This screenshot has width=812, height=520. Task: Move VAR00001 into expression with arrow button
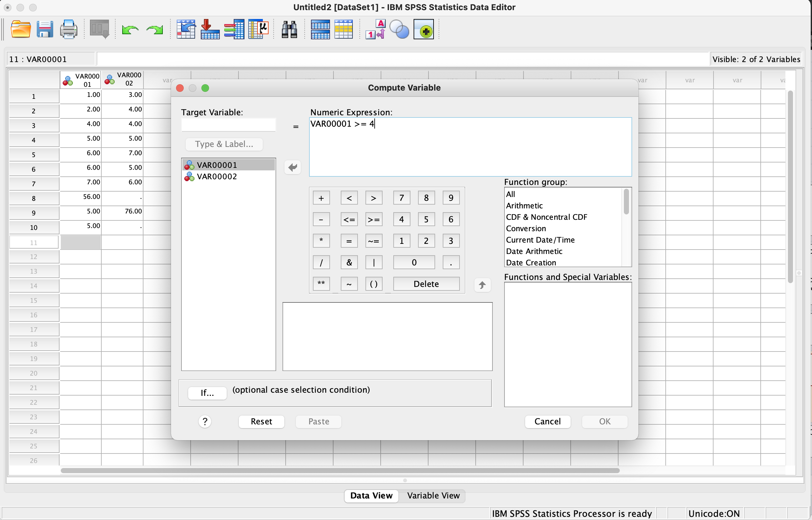tap(292, 167)
